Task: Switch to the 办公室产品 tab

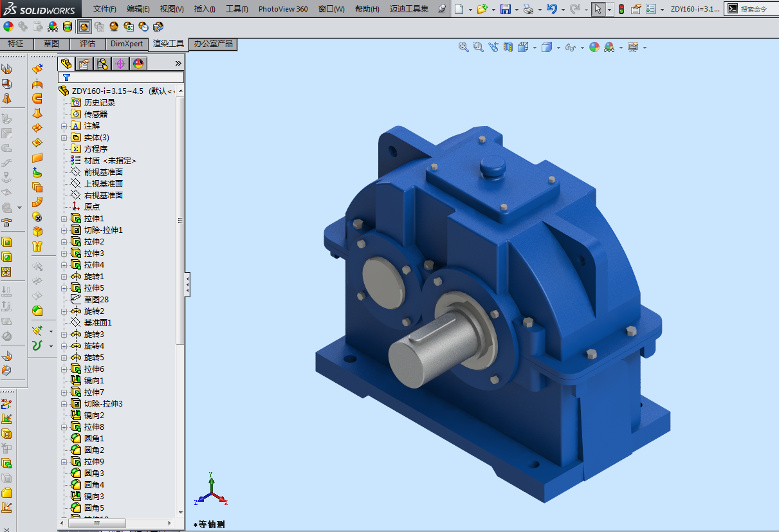Action: 214,44
